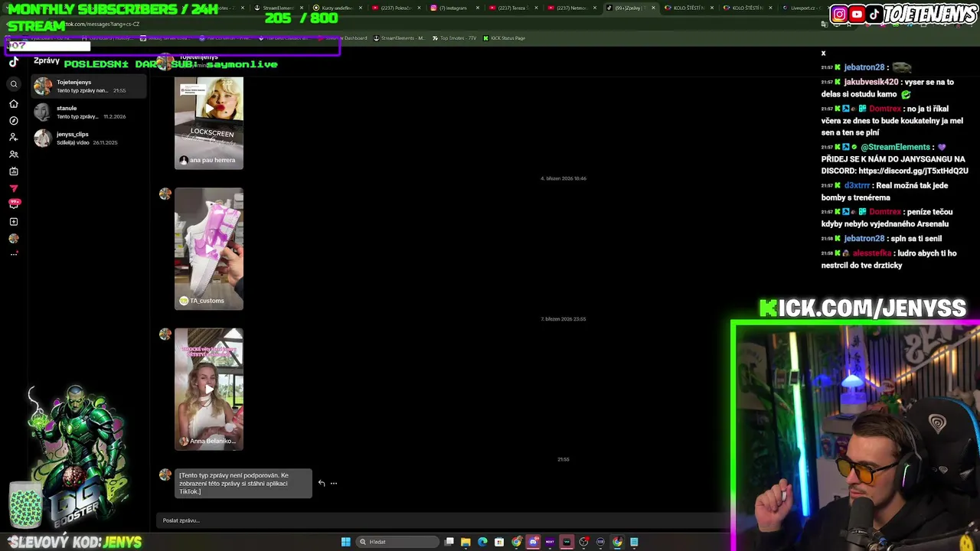Open the profile avatar in sidebar

click(x=14, y=239)
